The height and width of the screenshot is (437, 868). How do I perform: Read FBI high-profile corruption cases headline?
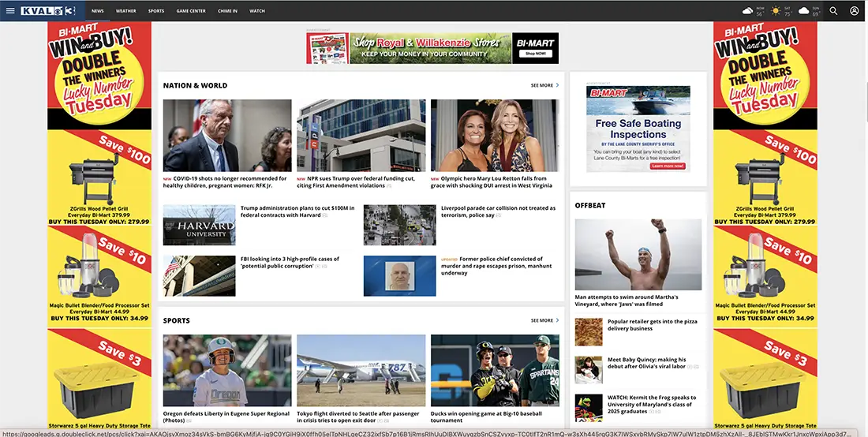290,262
